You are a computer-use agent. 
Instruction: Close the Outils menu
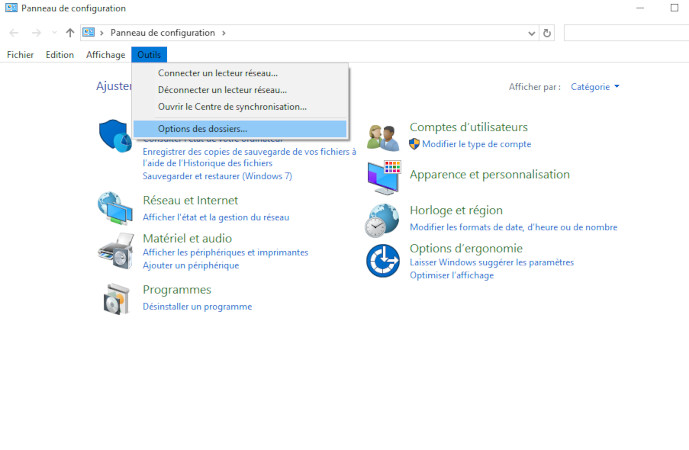149,55
